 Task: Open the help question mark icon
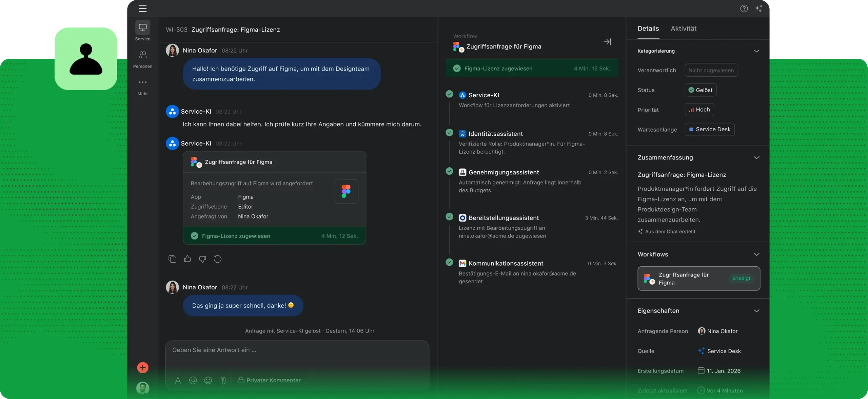[x=744, y=8]
